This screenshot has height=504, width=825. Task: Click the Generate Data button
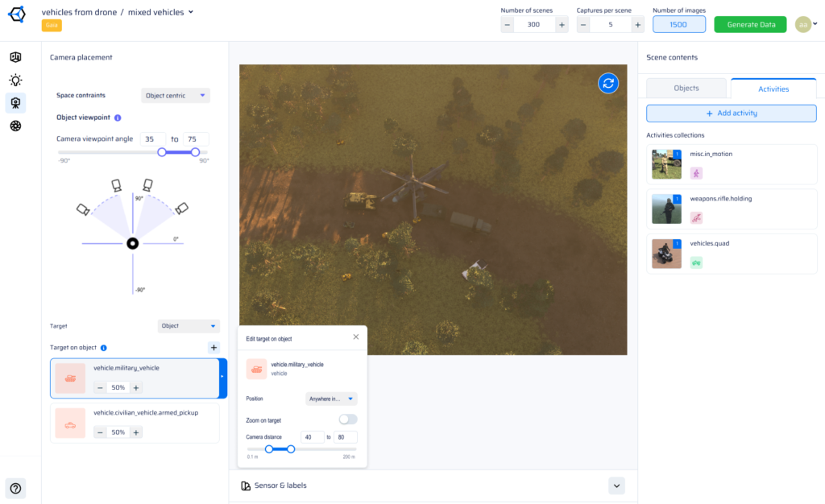[750, 24]
